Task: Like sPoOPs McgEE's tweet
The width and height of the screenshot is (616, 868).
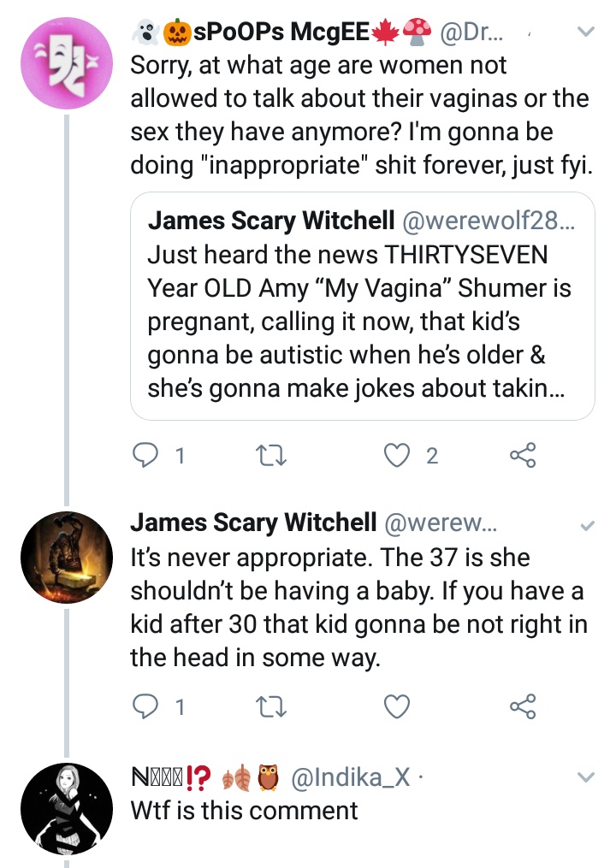Action: (x=397, y=455)
